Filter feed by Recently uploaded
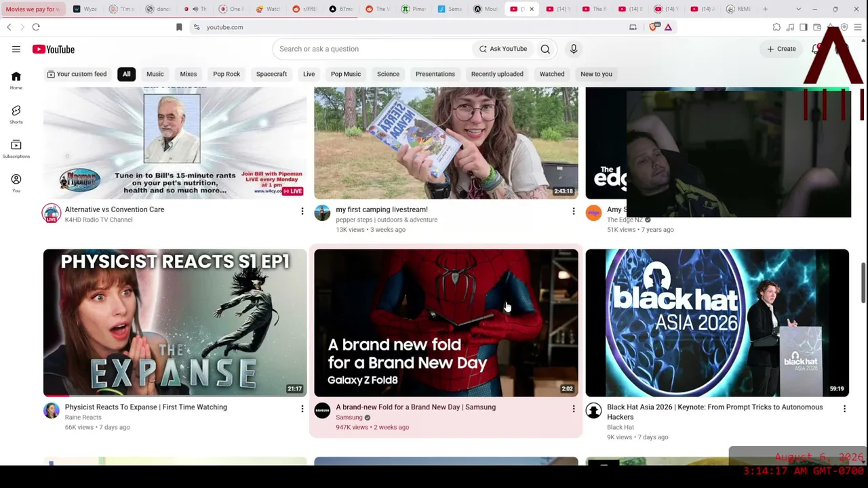 click(497, 74)
